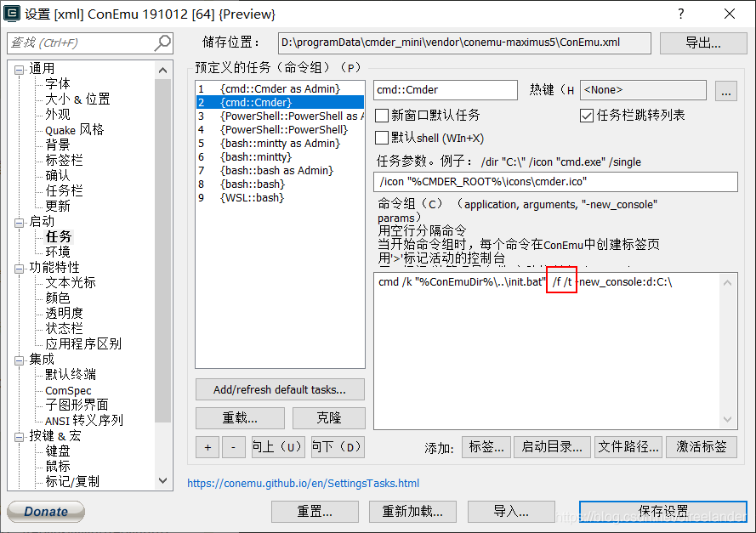Open the 应用程序区别 settings page

pyautogui.click(x=83, y=343)
